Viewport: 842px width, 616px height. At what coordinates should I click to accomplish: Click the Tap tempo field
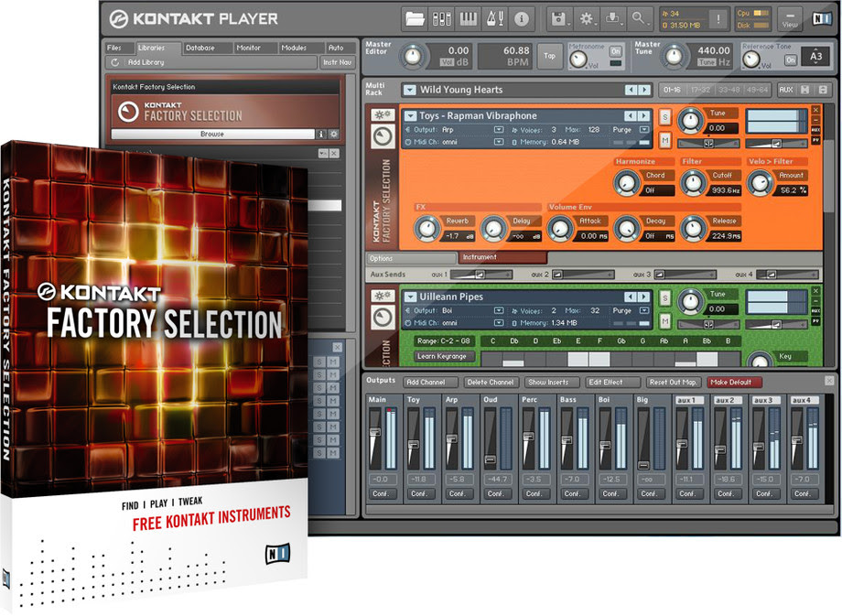pos(549,56)
